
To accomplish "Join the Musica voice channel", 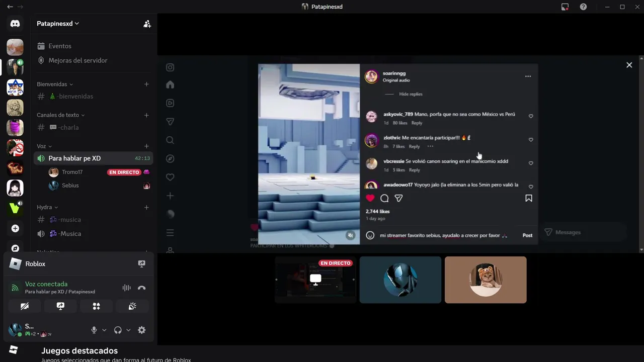I will pyautogui.click(x=94, y=234).
